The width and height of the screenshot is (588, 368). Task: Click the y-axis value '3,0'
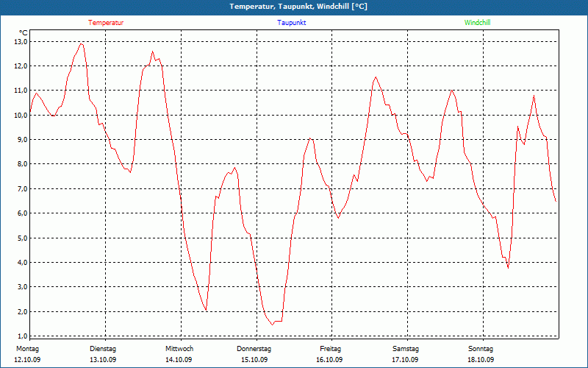coord(22,287)
